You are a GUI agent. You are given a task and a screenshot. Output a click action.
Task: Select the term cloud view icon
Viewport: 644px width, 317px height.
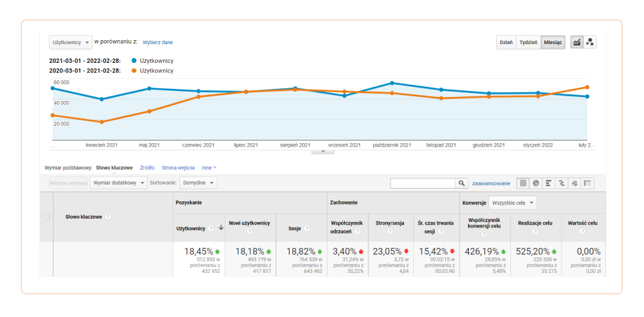click(574, 183)
